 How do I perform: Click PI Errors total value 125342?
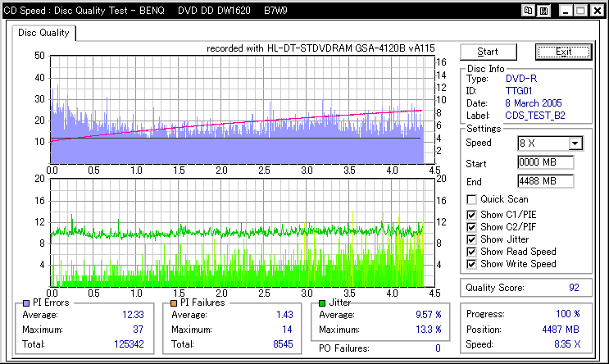tap(129, 344)
